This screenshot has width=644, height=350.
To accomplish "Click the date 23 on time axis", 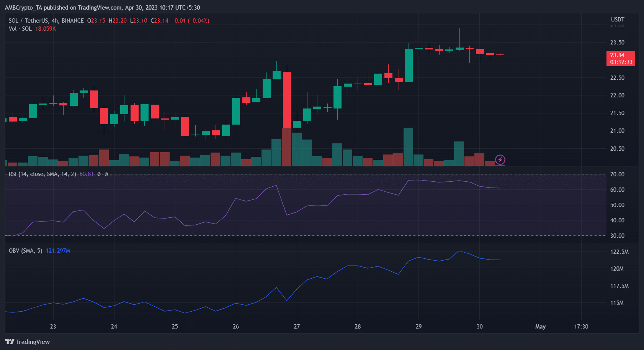I will coord(53,327).
